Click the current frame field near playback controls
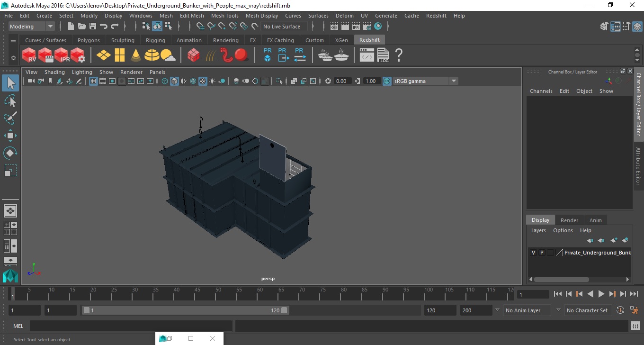The width and height of the screenshot is (644, 345). (x=533, y=294)
